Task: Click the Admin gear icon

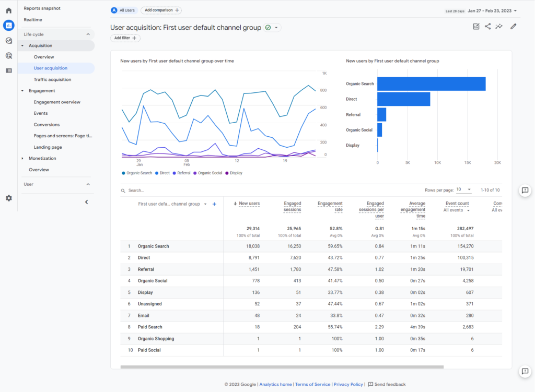Action: [9, 198]
